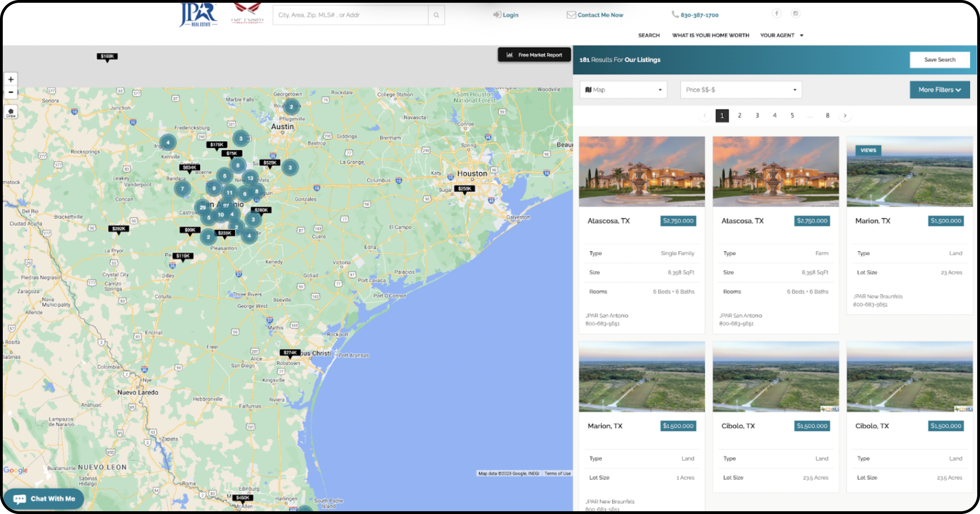Expand the More Filters panel
Screen dimensions: 980x514
pyautogui.click(x=939, y=90)
